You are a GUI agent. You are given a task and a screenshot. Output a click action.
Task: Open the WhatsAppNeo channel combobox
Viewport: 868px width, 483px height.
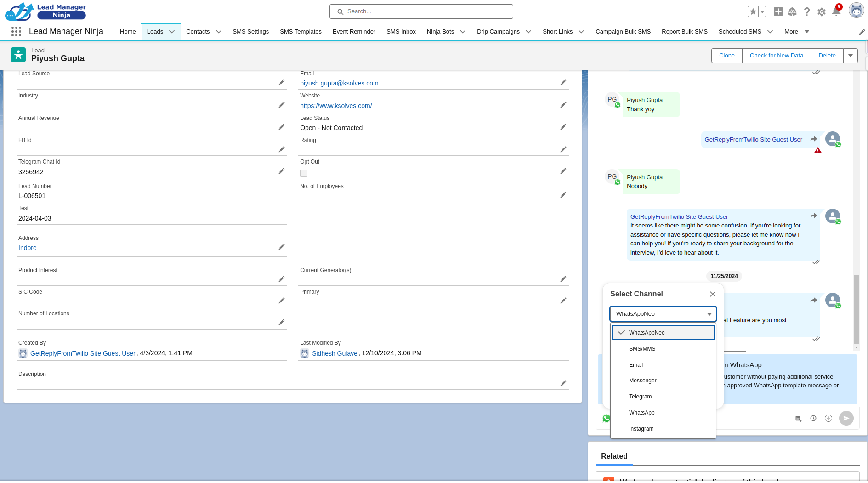pyautogui.click(x=663, y=314)
